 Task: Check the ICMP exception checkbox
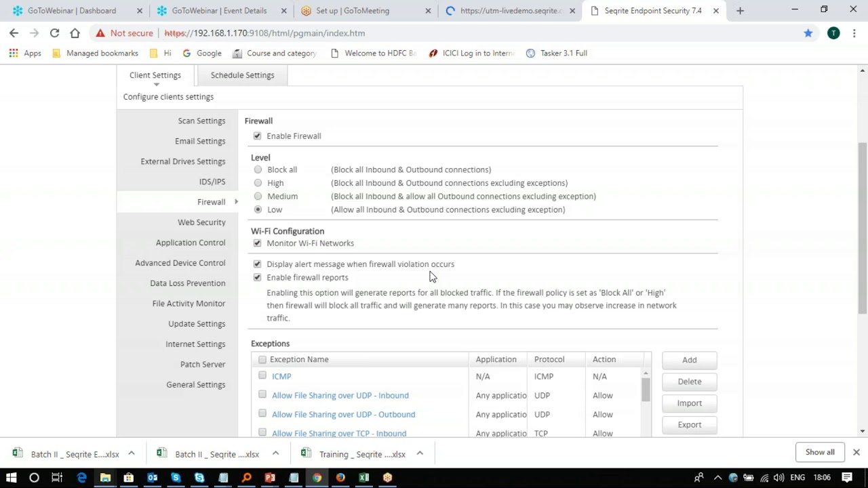pos(262,375)
